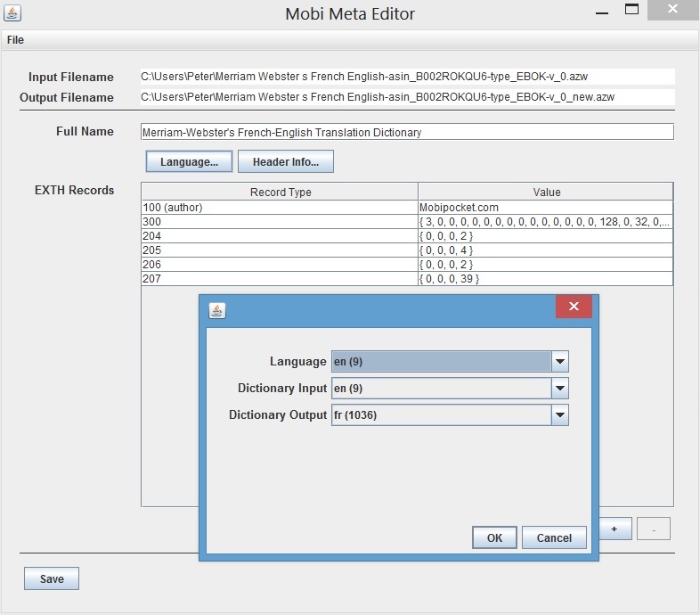Click the EXTH Records label

74,190
